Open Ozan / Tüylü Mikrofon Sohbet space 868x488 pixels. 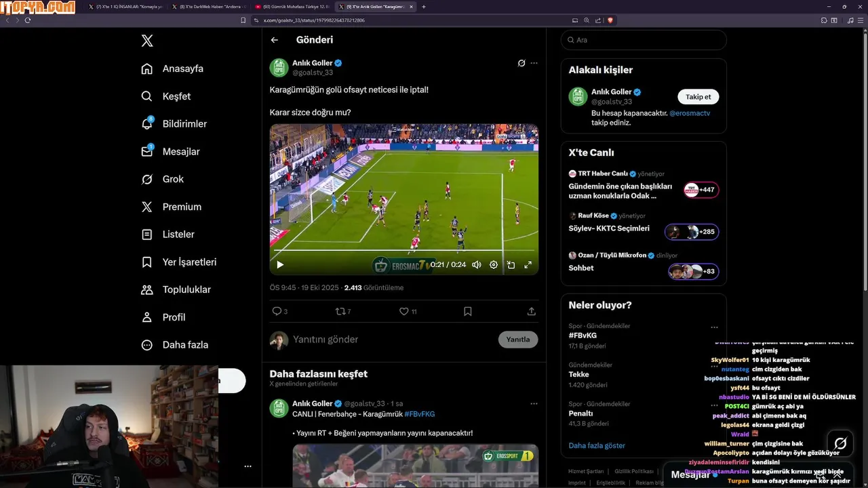644,264
